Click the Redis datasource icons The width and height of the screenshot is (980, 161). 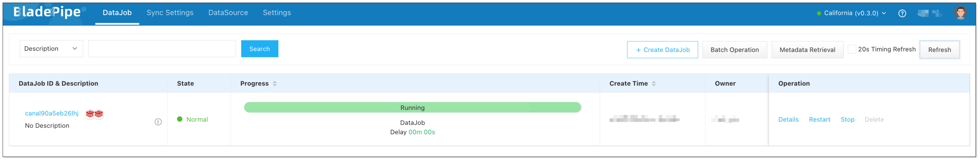click(x=94, y=114)
